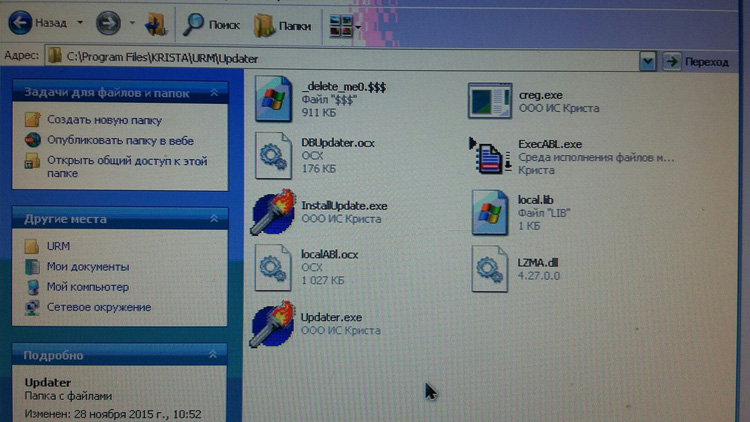
Task: Select the ExecABL.exe file icon
Action: [x=490, y=155]
